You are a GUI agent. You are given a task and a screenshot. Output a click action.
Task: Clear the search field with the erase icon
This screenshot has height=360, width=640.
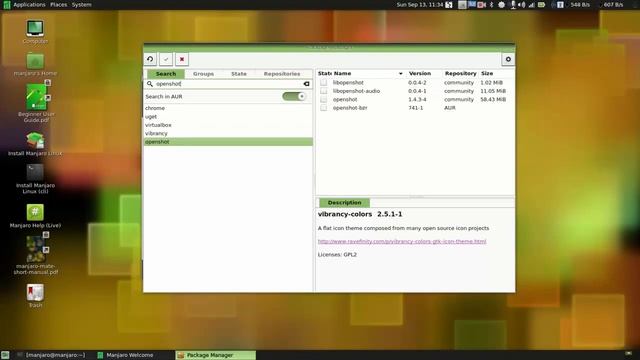point(306,84)
